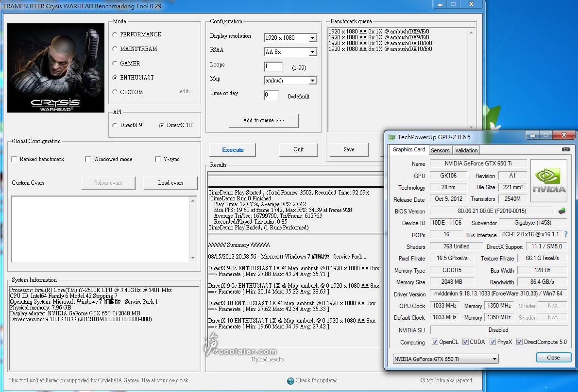
Task: Click the NVIDIA SLI value 'Disabled'
Action: (x=498, y=330)
